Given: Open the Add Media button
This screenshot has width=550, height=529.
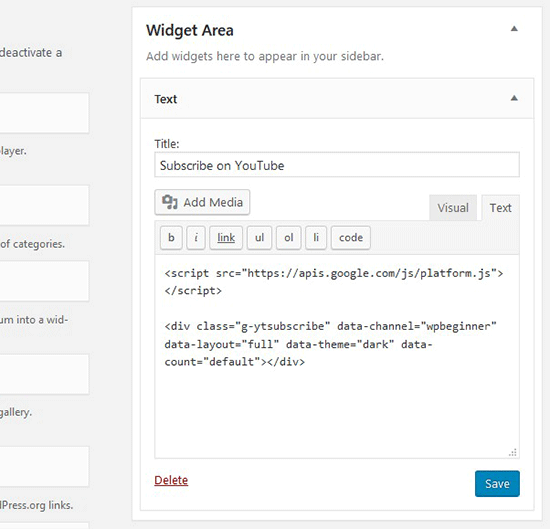Looking at the screenshot, I should click(x=202, y=202).
